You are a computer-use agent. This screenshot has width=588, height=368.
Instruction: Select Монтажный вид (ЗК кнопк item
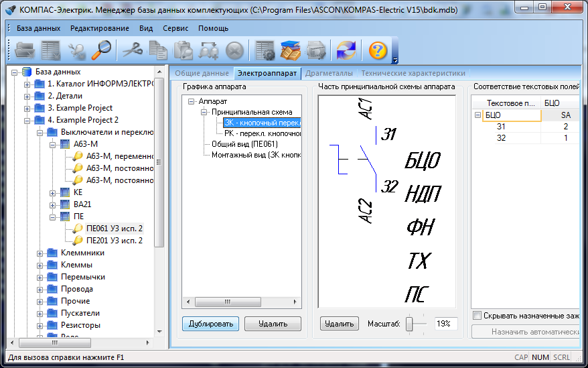(x=256, y=155)
